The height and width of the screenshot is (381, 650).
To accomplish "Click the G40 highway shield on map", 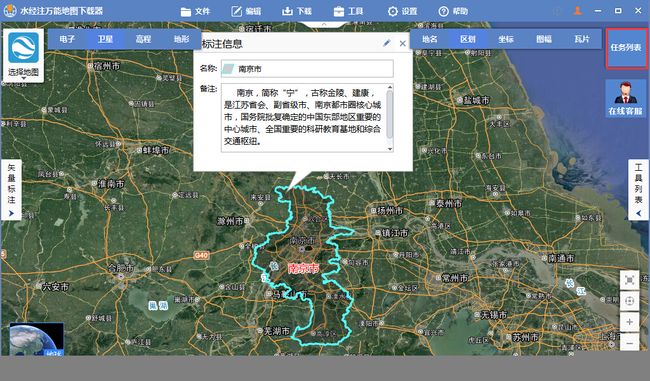I will pos(201,255).
